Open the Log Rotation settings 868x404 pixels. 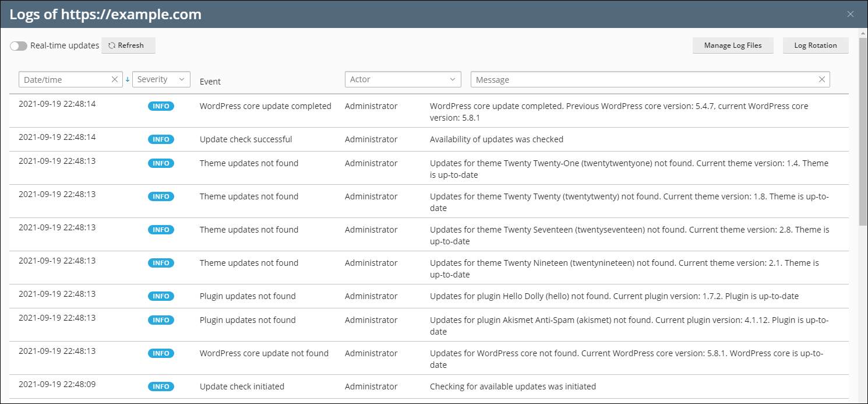(816, 45)
